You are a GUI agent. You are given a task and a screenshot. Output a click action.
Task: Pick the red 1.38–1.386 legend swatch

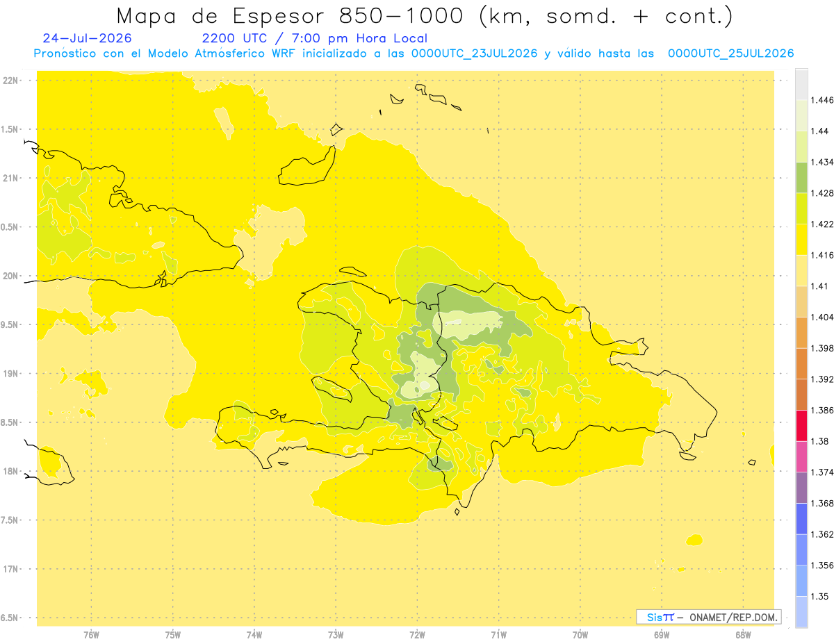tap(801, 425)
